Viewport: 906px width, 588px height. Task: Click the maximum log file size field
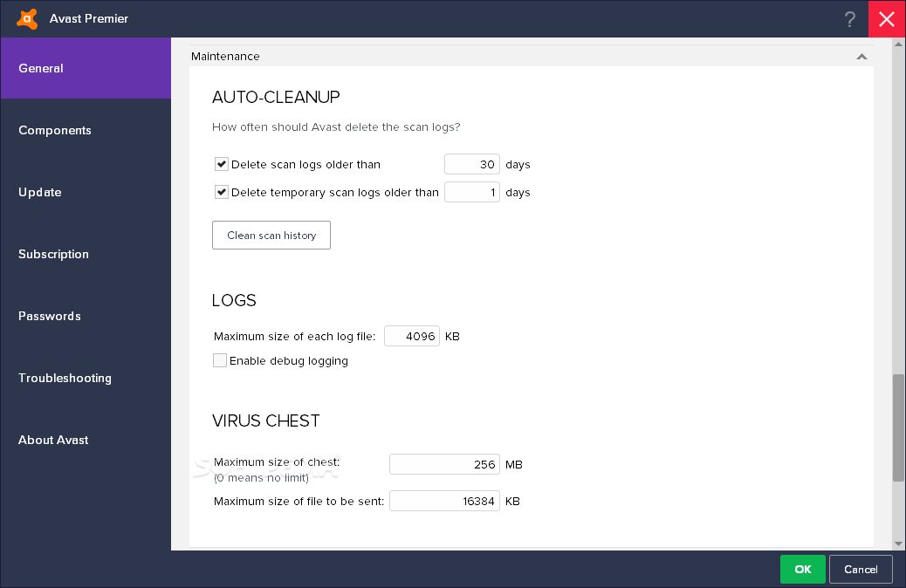tap(411, 336)
